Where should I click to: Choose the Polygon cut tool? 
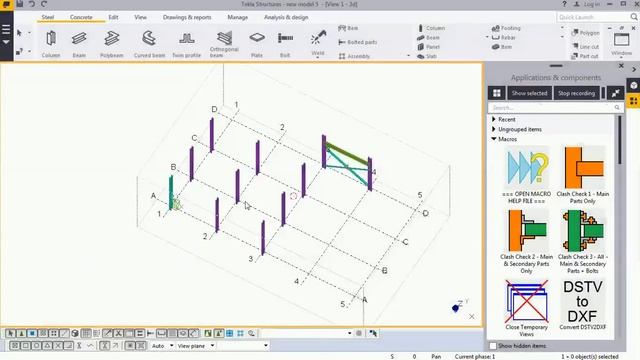coord(585,33)
